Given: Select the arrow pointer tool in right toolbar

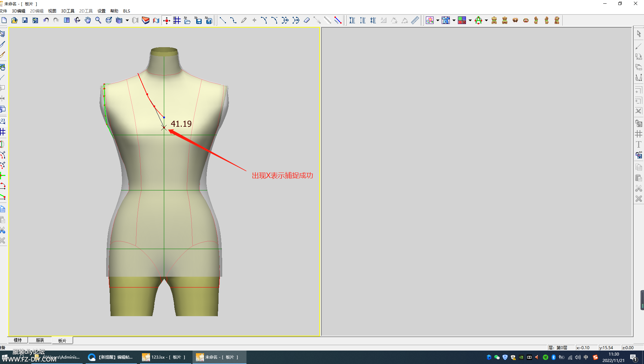Looking at the screenshot, I should (639, 34).
